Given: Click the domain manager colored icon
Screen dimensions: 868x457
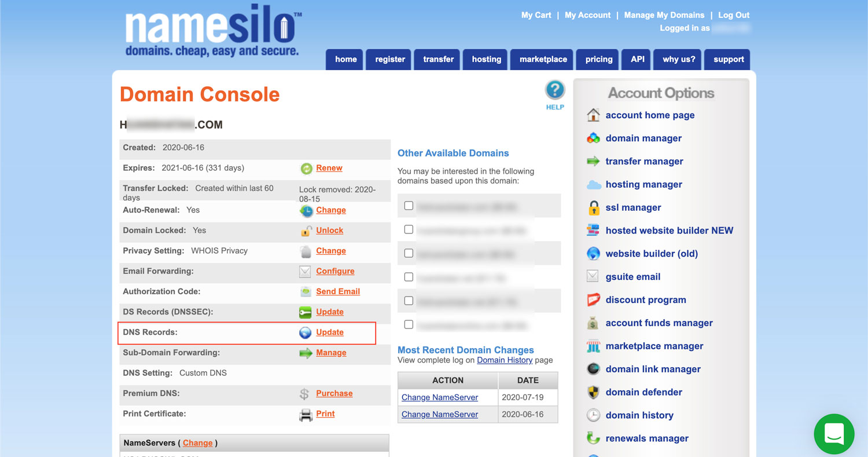Looking at the screenshot, I should 593,138.
